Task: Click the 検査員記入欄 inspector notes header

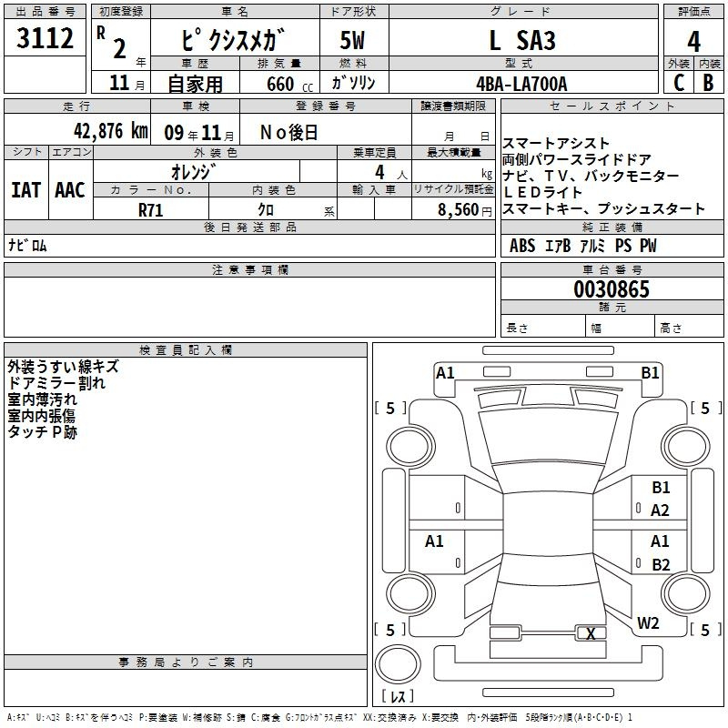Action: point(186,349)
